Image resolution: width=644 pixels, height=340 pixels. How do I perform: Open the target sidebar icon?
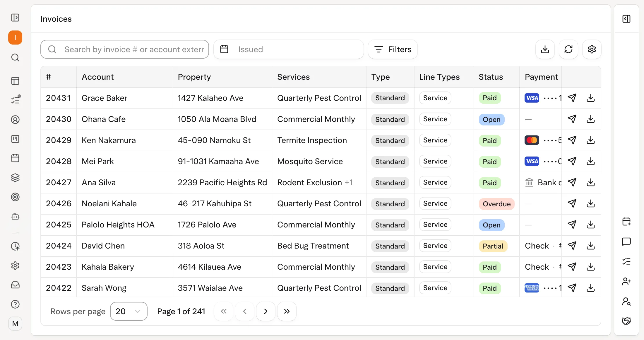pos(15,197)
